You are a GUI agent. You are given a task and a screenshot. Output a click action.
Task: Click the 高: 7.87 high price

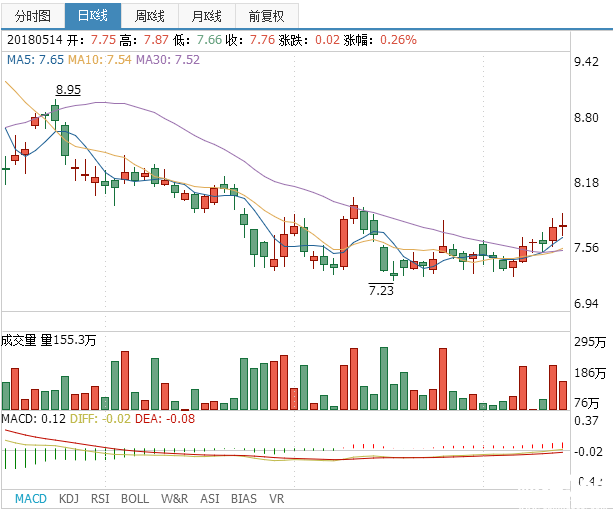pos(144,40)
